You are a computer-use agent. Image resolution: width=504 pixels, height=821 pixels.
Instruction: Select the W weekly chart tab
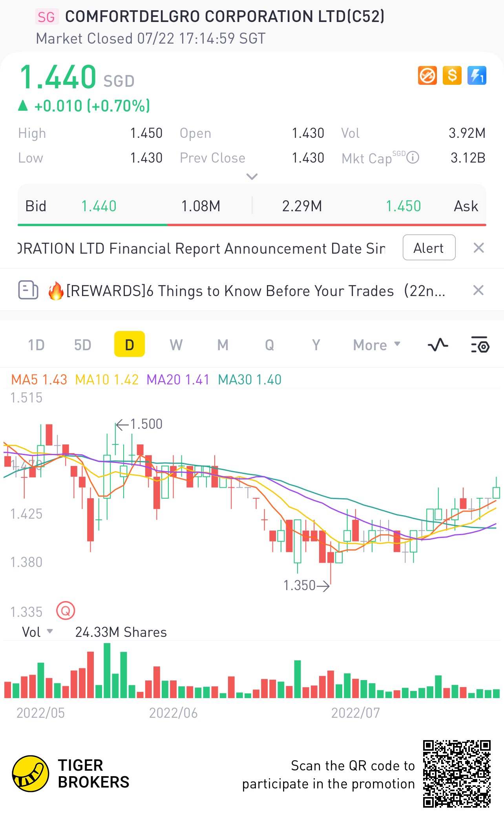[x=176, y=345]
